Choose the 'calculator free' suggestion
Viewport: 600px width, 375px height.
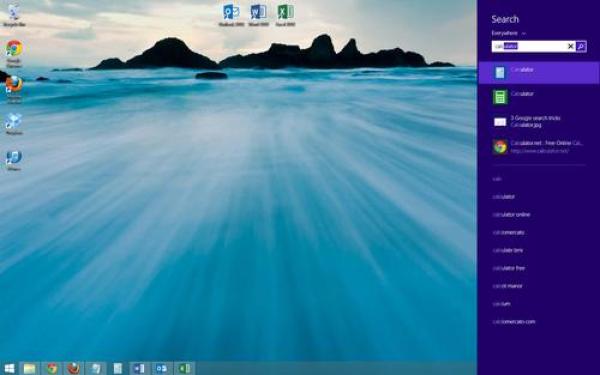coord(509,268)
